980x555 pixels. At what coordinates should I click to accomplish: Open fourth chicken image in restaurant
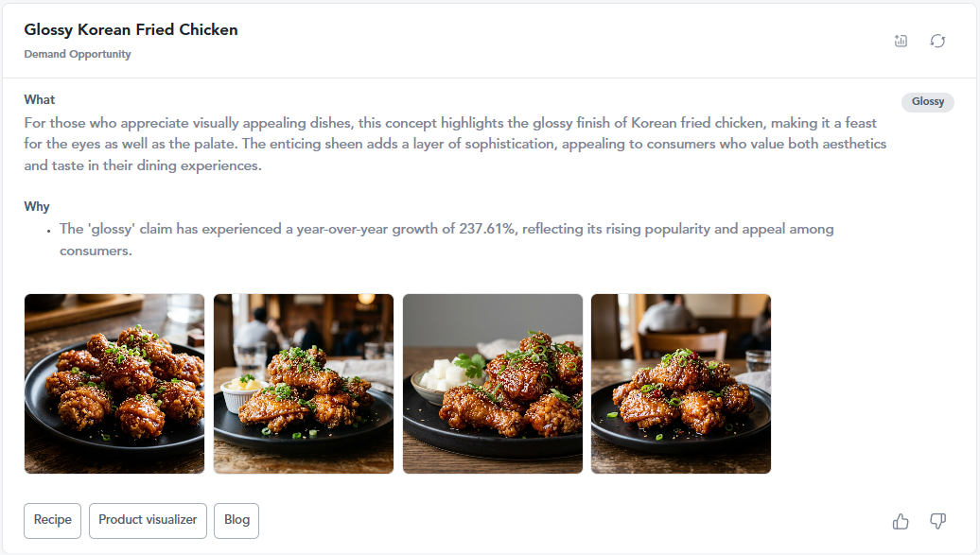[x=681, y=384]
